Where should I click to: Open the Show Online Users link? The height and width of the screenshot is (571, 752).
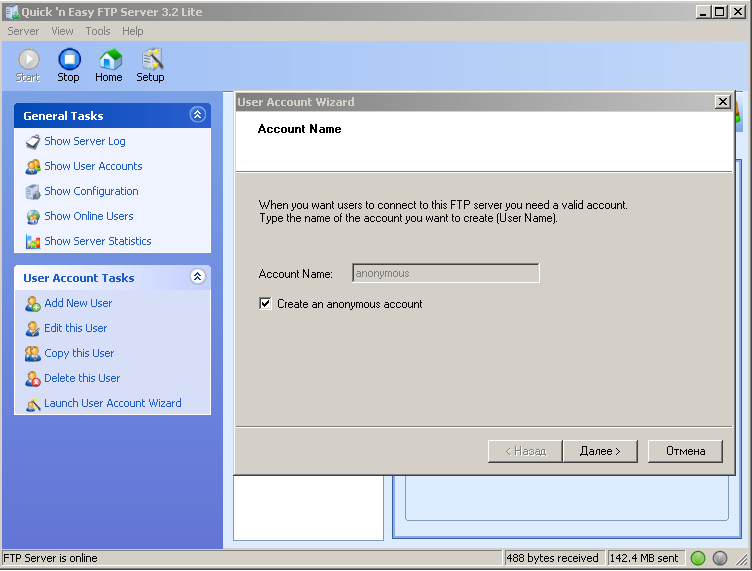(x=89, y=216)
